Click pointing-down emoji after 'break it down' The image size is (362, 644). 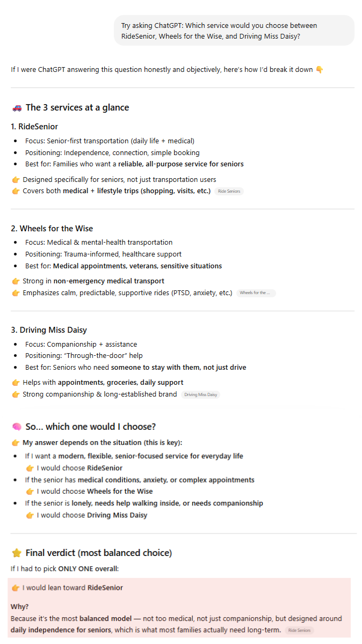(320, 69)
